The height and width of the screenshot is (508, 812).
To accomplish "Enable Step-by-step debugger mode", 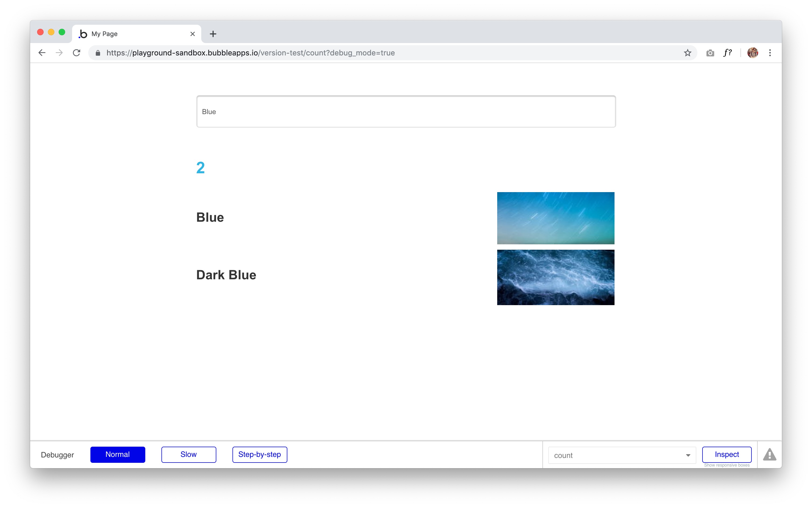I will [x=259, y=454].
